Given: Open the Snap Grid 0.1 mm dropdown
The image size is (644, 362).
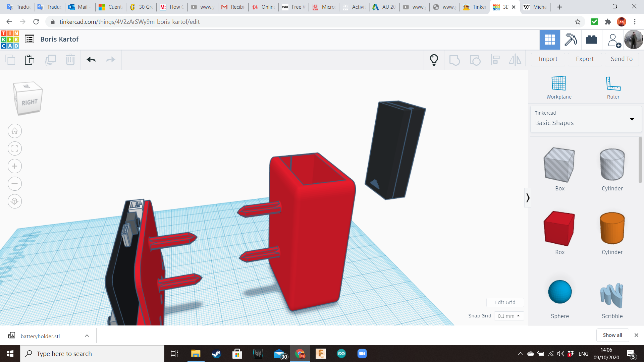Looking at the screenshot, I should tap(508, 316).
